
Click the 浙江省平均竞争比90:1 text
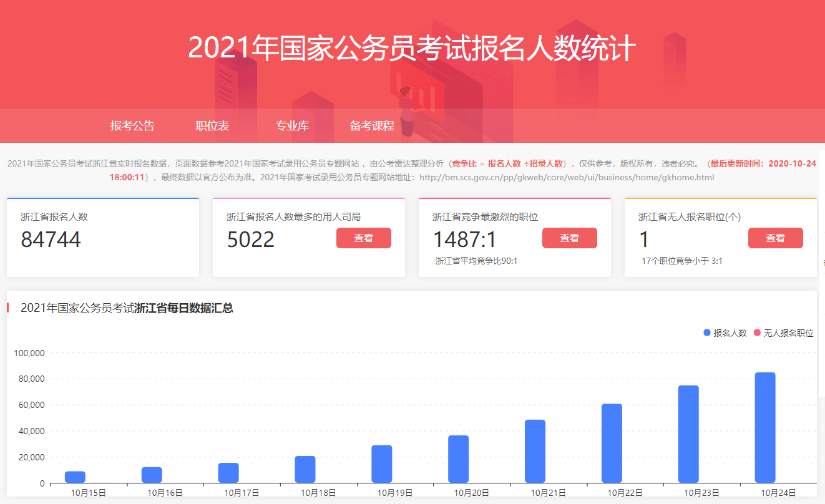[476, 261]
